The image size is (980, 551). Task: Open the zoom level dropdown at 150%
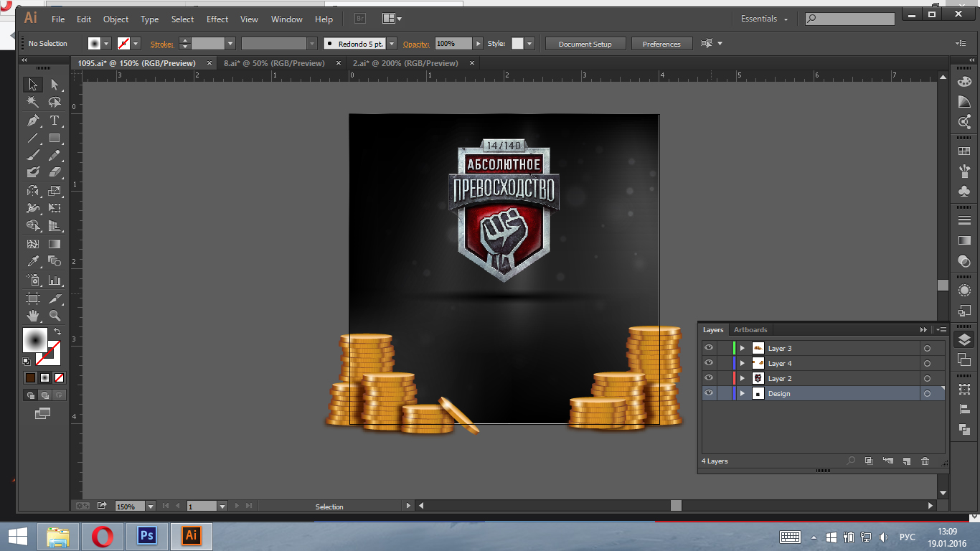pos(151,506)
